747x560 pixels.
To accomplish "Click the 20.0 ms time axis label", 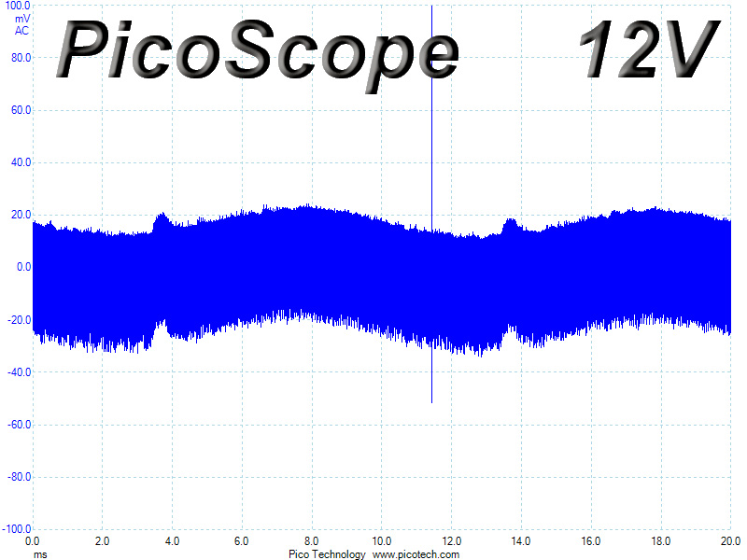I will pyautogui.click(x=730, y=541).
